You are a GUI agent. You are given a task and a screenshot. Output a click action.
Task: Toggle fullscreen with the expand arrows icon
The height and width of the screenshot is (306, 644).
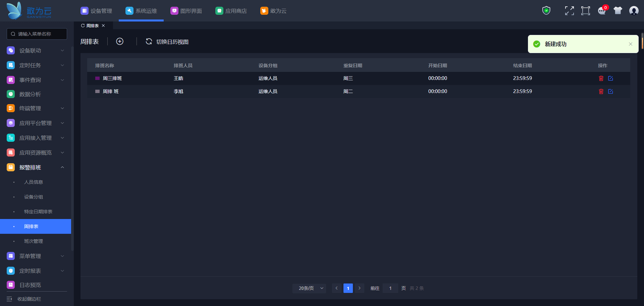(570, 11)
